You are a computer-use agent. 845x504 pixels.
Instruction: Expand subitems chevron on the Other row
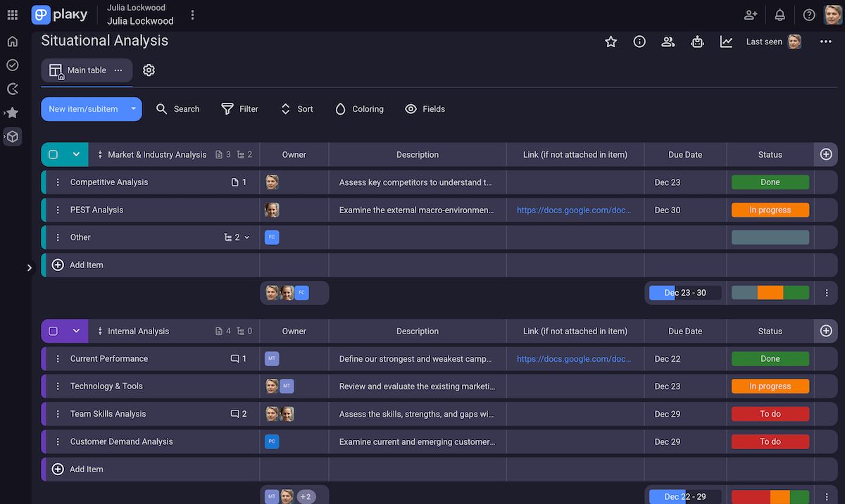(x=246, y=237)
